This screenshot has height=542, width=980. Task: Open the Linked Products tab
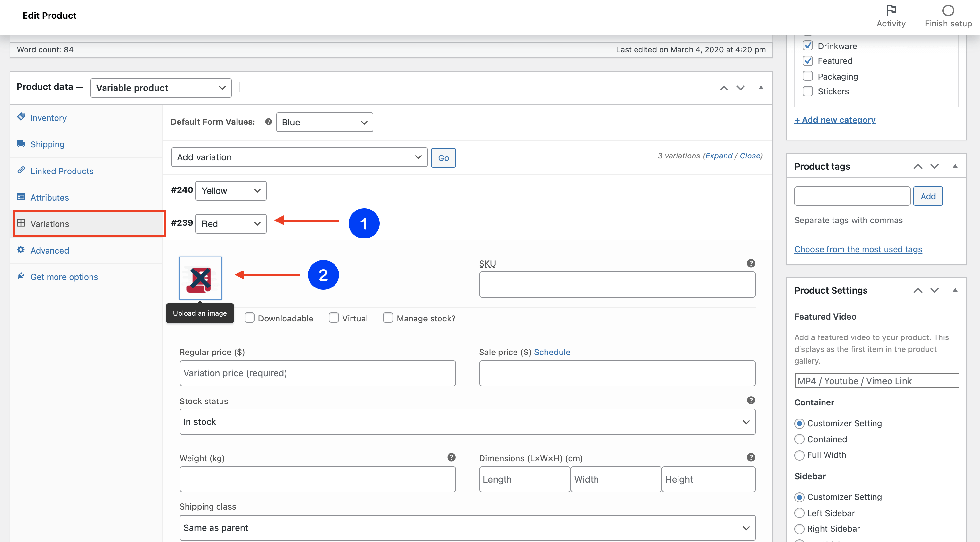coord(62,171)
